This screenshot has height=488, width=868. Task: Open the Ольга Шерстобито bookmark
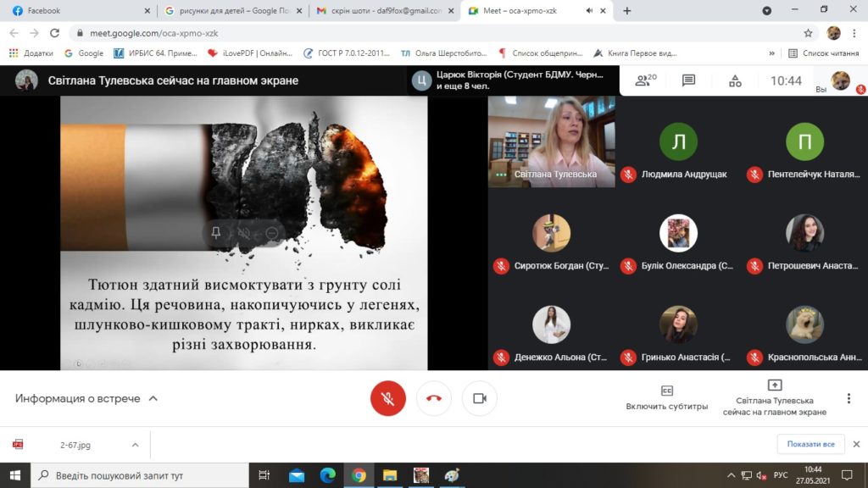tap(443, 53)
